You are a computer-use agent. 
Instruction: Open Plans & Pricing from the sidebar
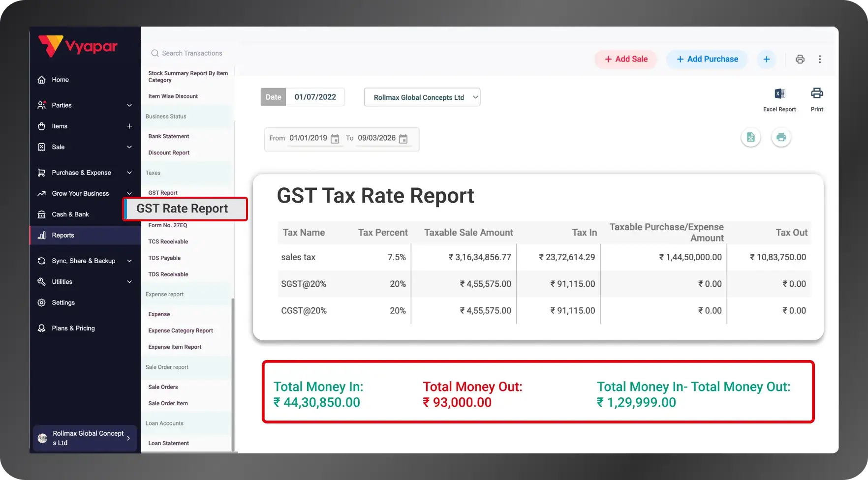(x=73, y=328)
